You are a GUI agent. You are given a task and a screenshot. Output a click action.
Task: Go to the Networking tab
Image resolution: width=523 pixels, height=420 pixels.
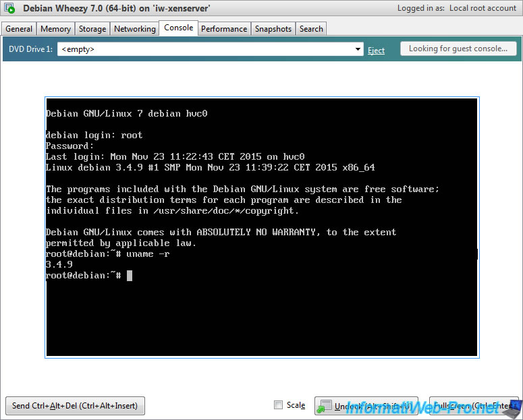coord(135,29)
